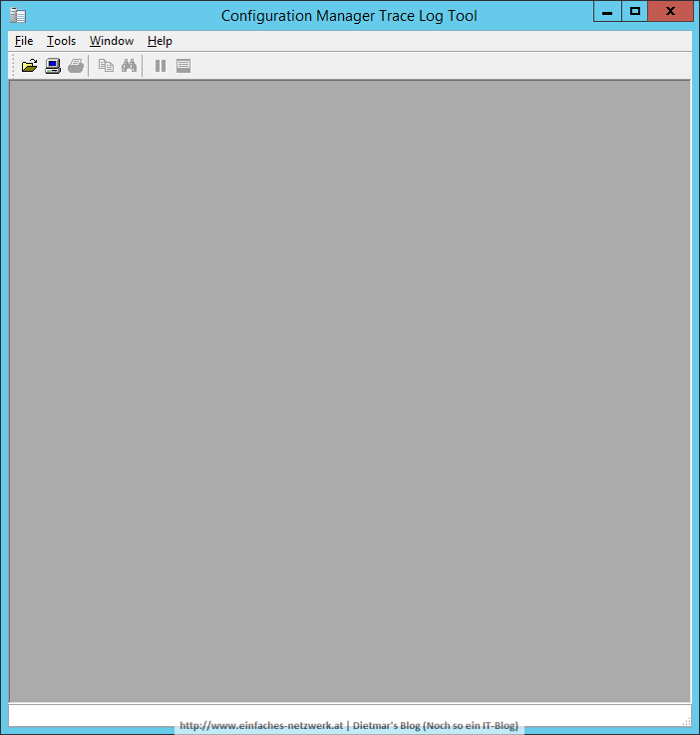700x735 pixels.
Task: Toggle the details pane icon
Action: tap(183, 66)
